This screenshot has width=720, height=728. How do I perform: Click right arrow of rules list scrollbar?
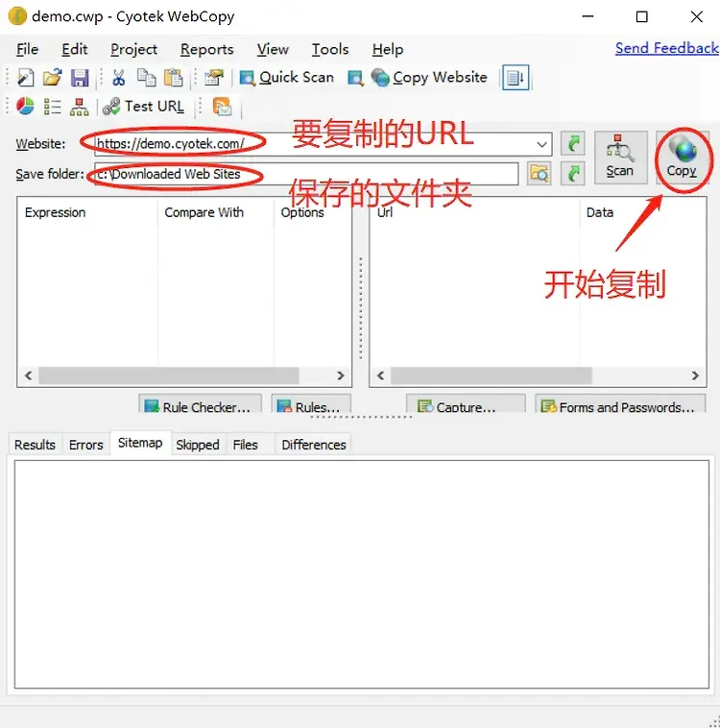click(341, 376)
